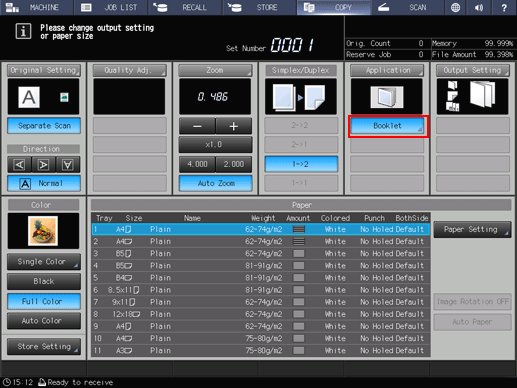517x388 pixels.
Task: Click the fruit color preview thumbnail
Action: coord(43,231)
